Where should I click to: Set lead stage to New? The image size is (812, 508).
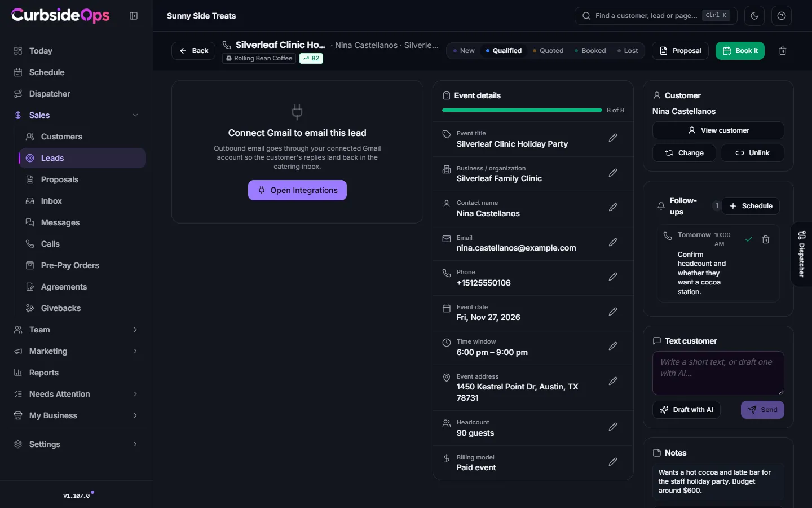[464, 51]
